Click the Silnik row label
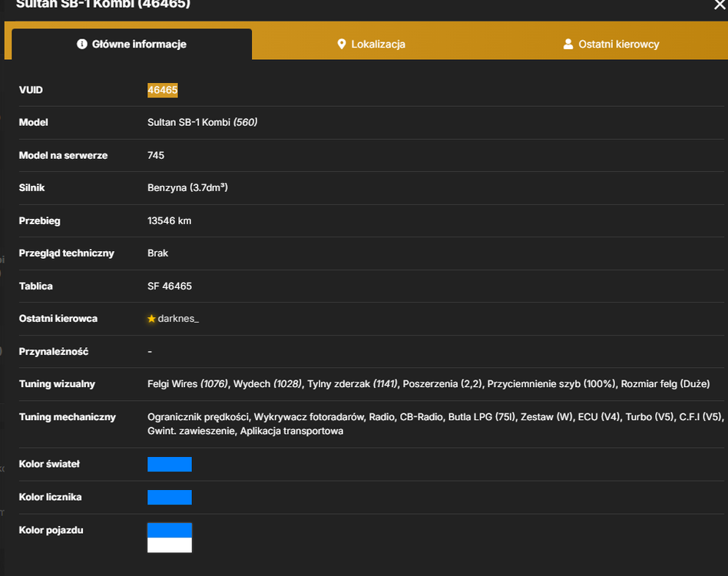The width and height of the screenshot is (728, 576). pyautogui.click(x=31, y=188)
